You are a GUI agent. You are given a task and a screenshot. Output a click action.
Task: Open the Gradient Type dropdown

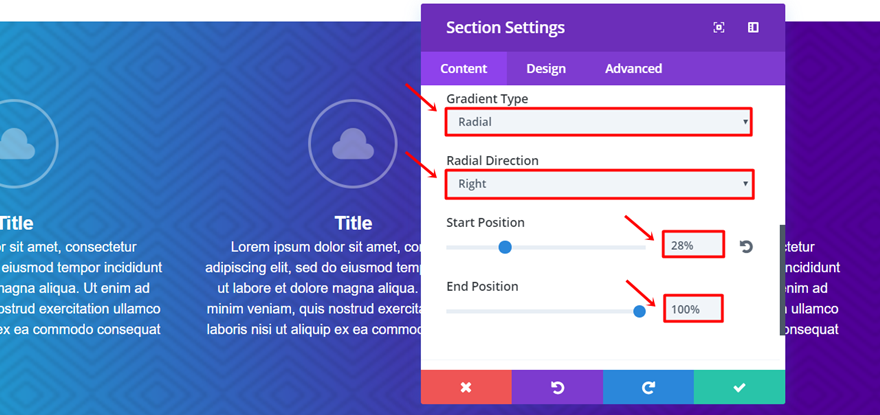(x=598, y=122)
